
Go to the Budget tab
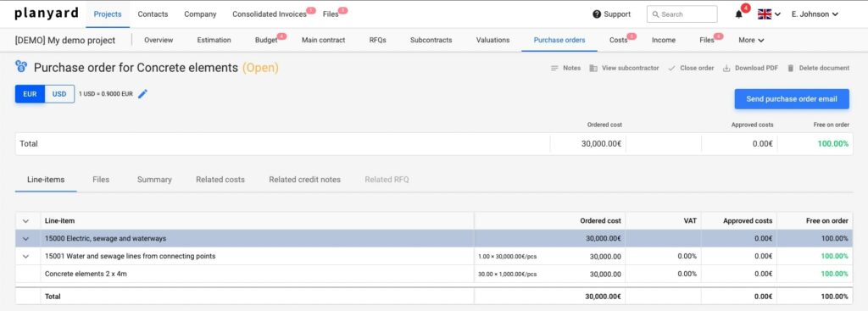coord(266,40)
